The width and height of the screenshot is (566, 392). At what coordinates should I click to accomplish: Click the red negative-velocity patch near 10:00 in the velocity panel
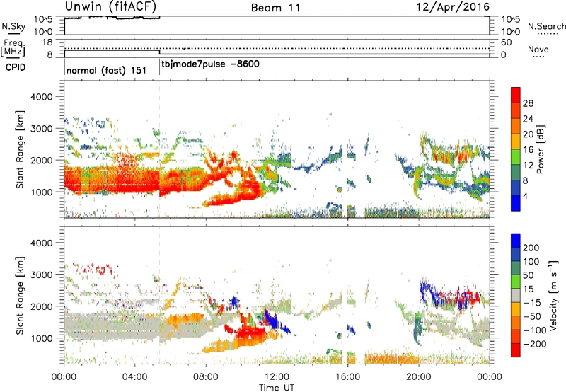click(249, 330)
